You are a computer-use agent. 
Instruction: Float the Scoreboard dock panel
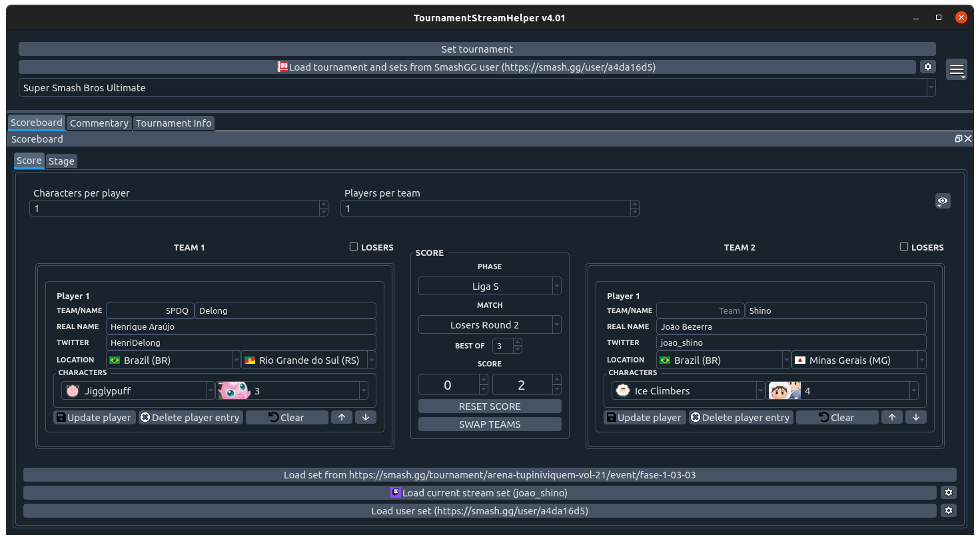coord(958,139)
